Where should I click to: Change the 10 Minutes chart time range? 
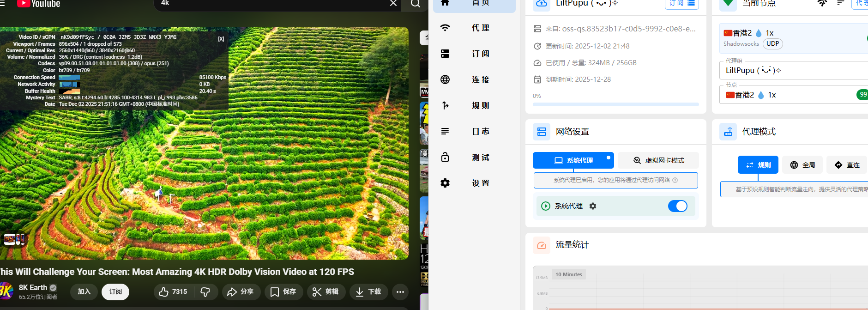point(568,274)
